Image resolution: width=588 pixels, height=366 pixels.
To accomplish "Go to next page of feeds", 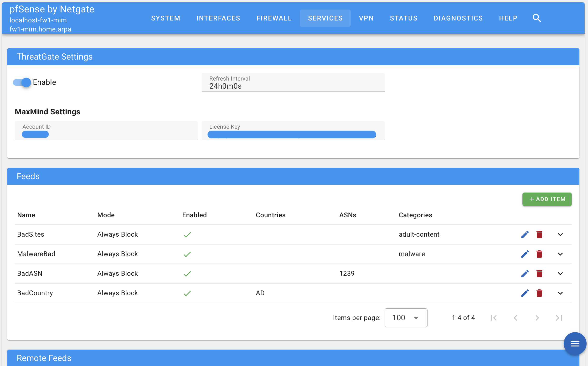I will [x=537, y=318].
